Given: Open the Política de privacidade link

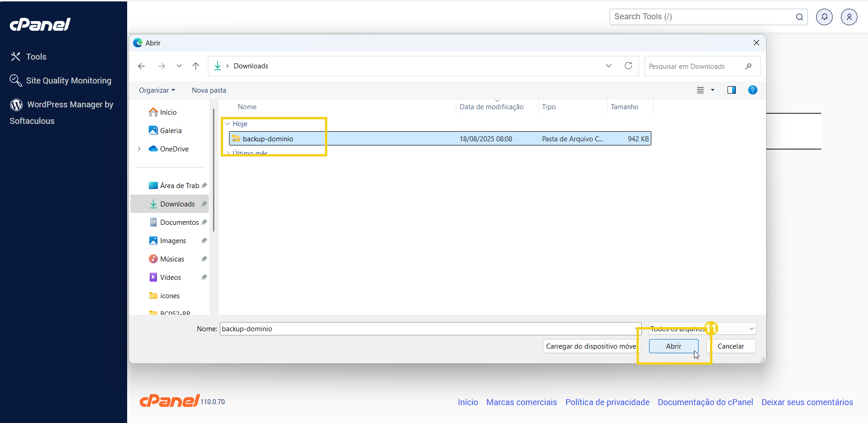Looking at the screenshot, I should click(x=607, y=402).
